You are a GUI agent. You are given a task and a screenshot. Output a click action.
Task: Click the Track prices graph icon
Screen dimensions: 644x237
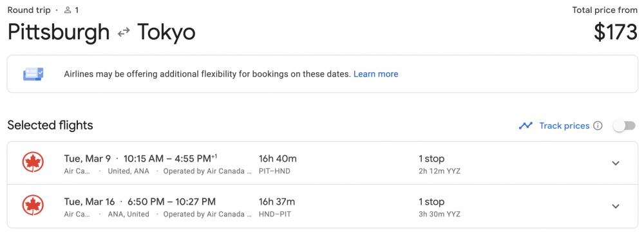pyautogui.click(x=526, y=126)
